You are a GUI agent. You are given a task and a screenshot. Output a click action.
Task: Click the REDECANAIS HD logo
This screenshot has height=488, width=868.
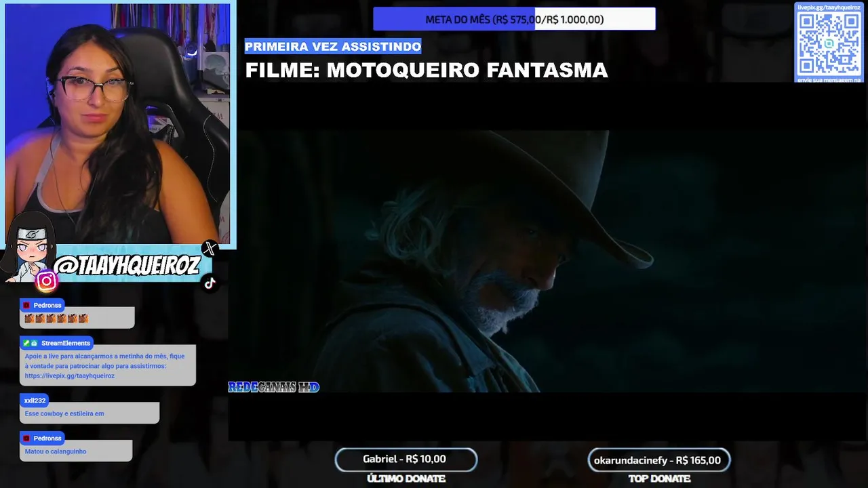point(273,387)
